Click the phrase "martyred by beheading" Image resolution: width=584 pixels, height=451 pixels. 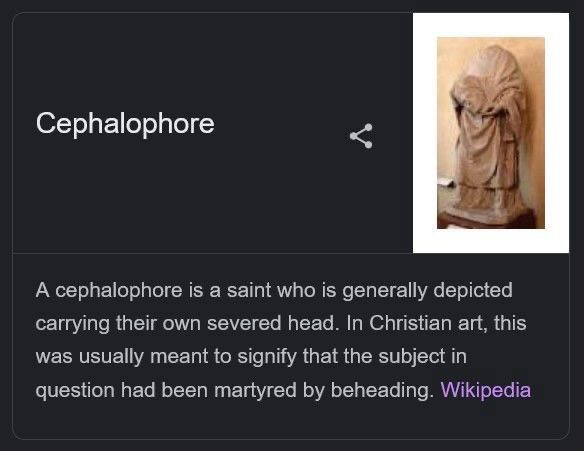point(324,390)
